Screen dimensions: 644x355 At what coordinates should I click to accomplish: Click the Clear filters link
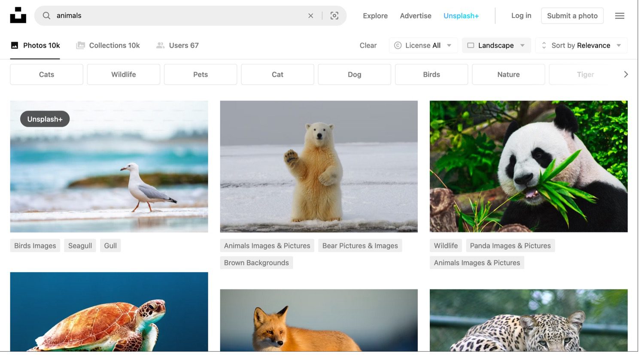coord(368,45)
